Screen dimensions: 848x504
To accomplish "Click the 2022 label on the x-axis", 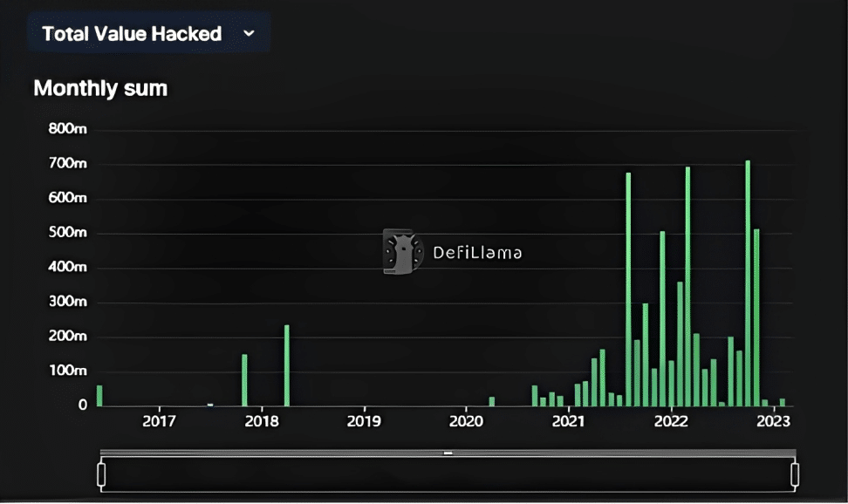I will pyautogui.click(x=671, y=421).
